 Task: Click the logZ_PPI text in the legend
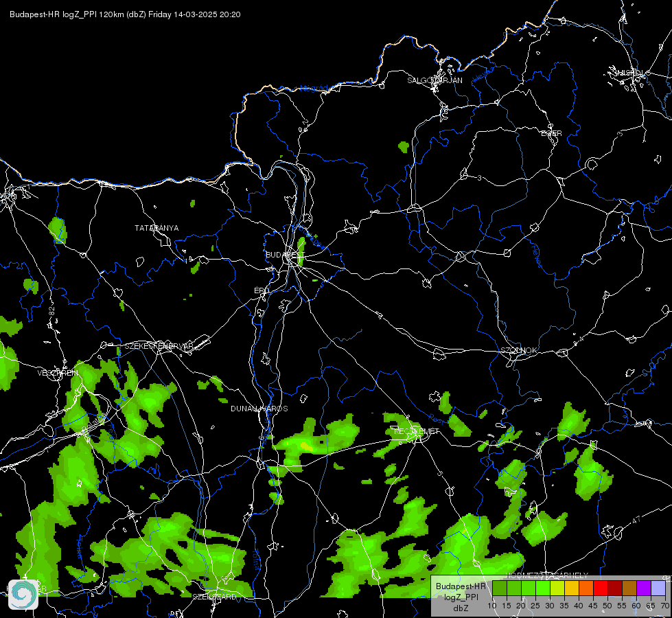[x=461, y=597]
